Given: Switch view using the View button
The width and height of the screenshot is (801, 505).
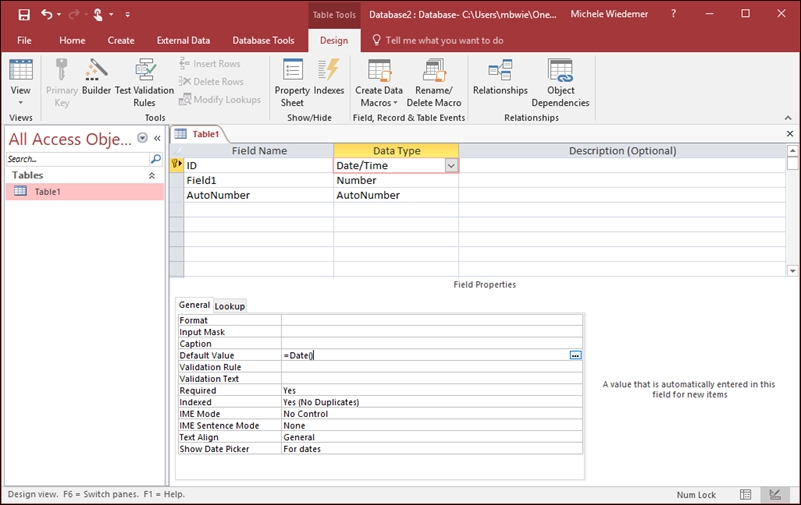Looking at the screenshot, I should pos(20,75).
